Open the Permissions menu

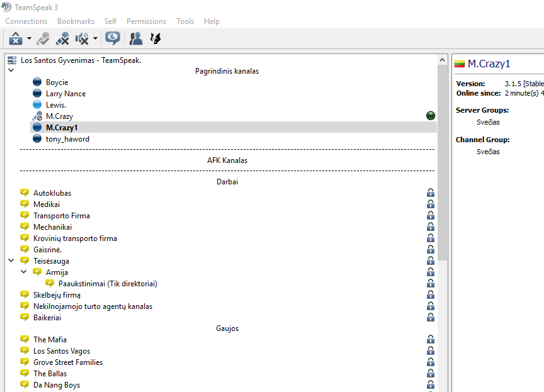(146, 21)
